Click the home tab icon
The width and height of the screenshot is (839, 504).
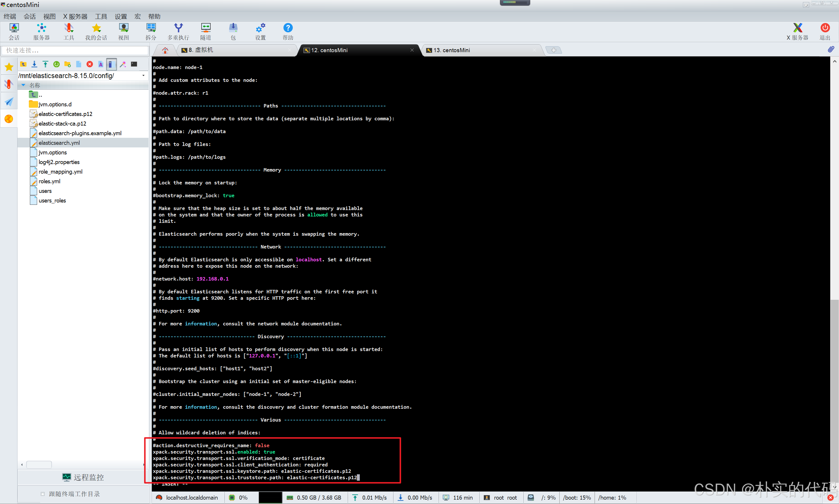coord(165,50)
